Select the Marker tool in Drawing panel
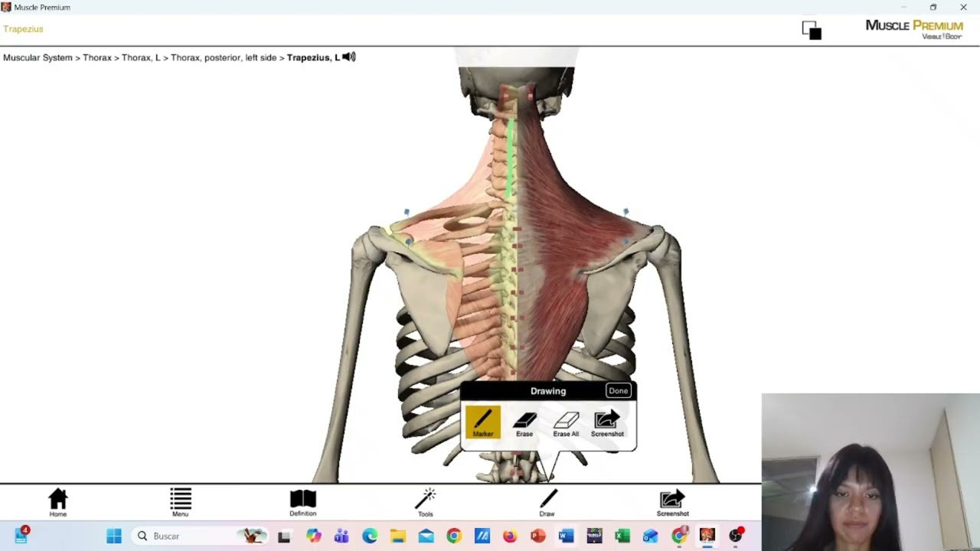 (483, 422)
